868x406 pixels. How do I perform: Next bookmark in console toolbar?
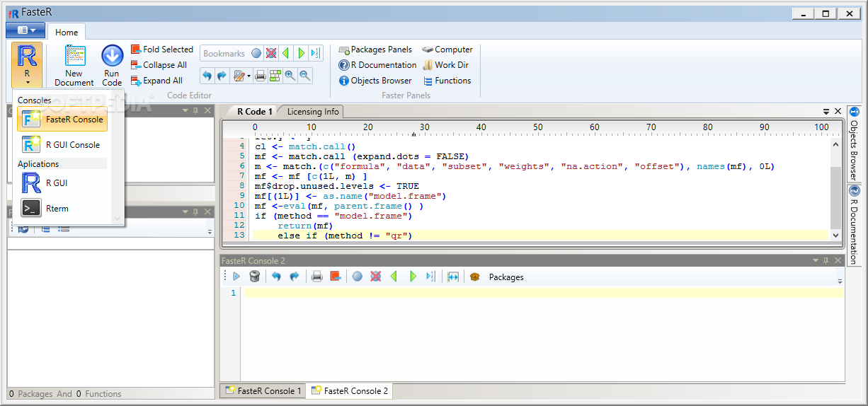pyautogui.click(x=413, y=277)
